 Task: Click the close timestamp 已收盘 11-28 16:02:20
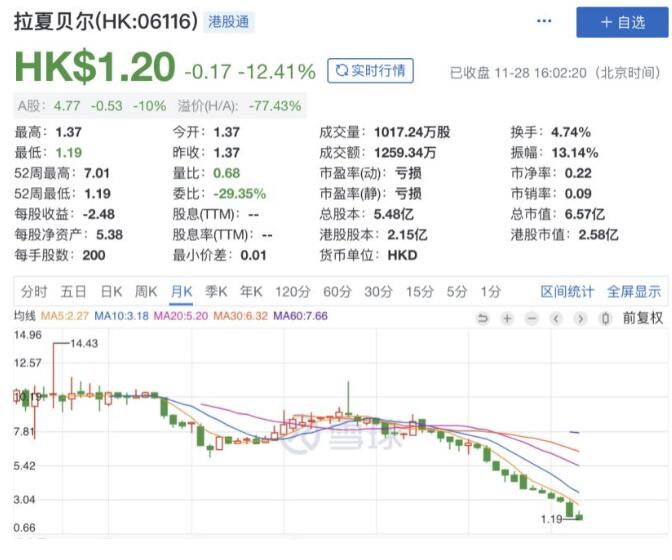pyautogui.click(x=518, y=73)
